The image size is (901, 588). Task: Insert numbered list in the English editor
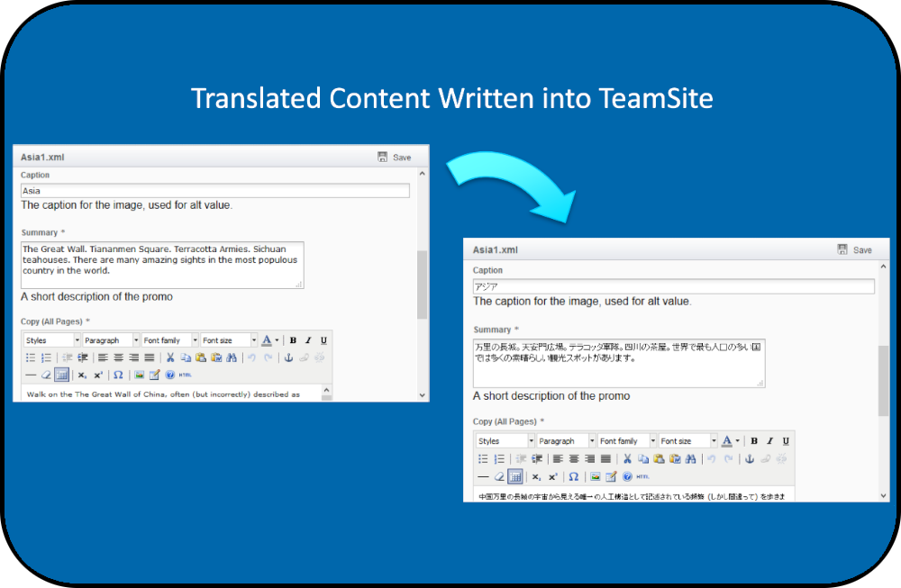[x=46, y=357]
